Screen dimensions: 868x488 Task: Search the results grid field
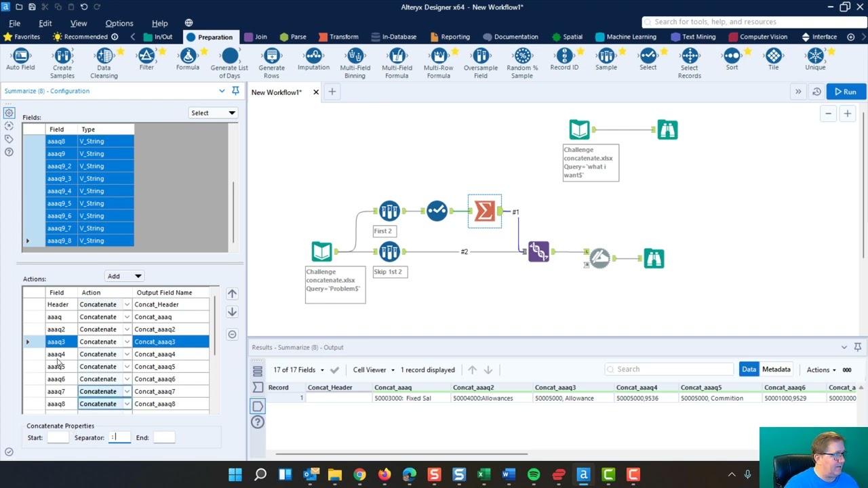click(x=669, y=369)
